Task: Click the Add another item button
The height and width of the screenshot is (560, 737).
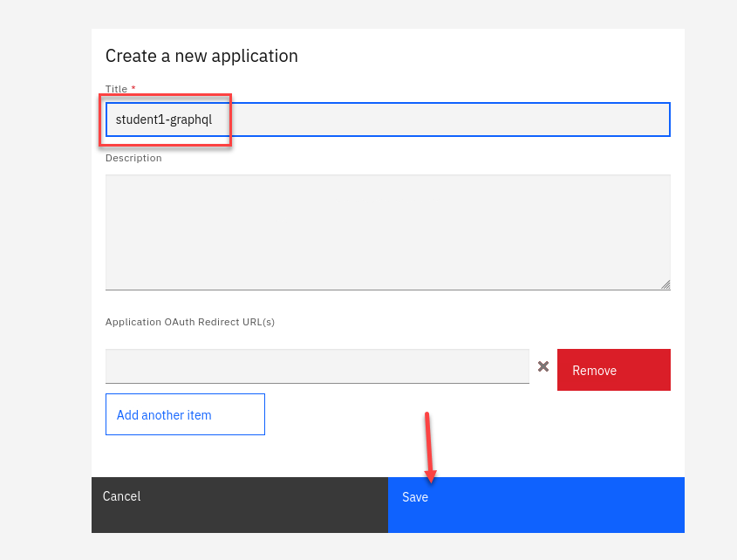Action: coord(185,414)
